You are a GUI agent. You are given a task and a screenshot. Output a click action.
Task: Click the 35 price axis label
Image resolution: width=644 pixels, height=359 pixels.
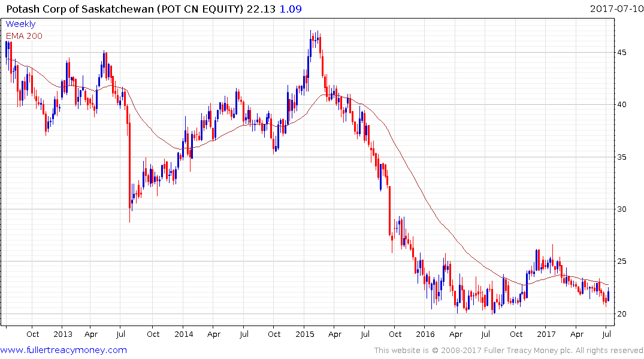621,157
